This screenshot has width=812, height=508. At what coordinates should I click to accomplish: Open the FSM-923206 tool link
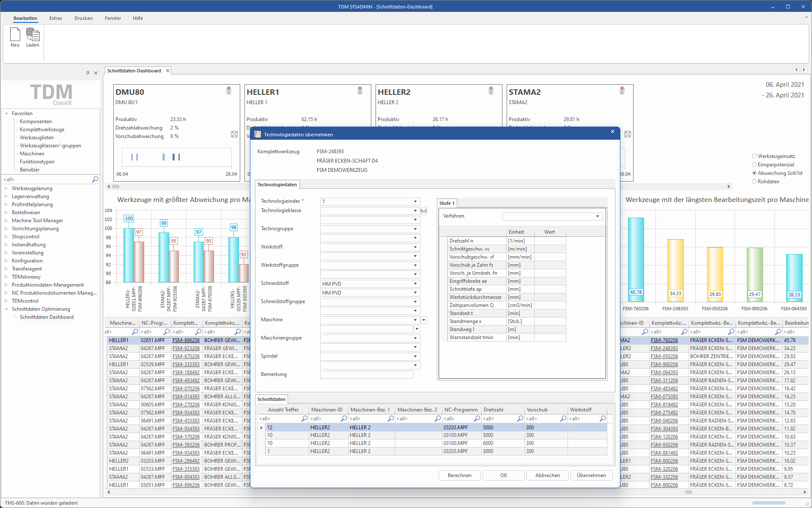[x=186, y=348]
